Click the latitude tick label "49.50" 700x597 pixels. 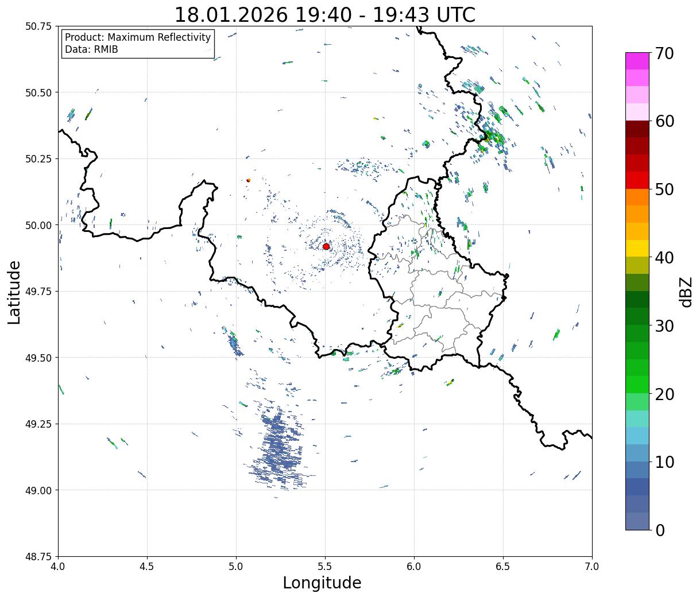pos(38,358)
